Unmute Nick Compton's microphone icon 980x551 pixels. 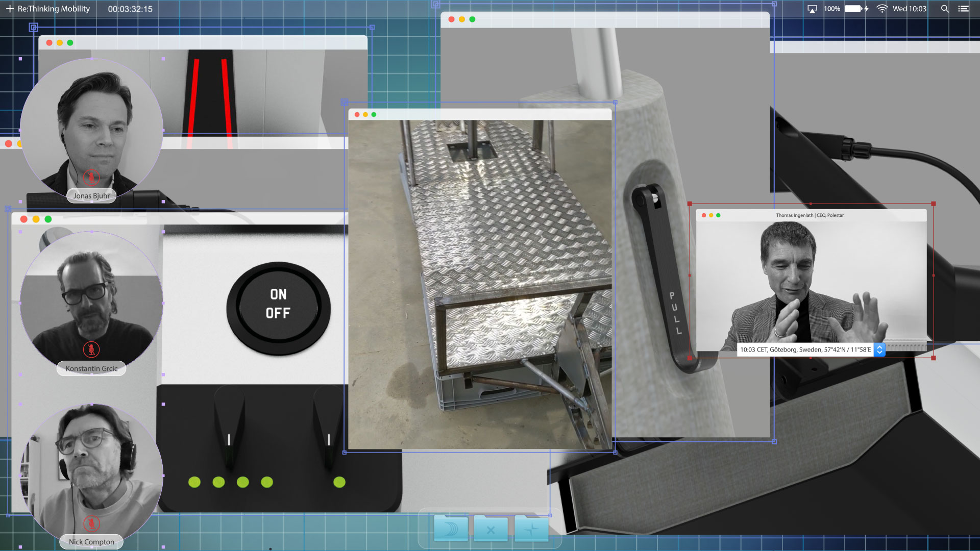coord(91,523)
